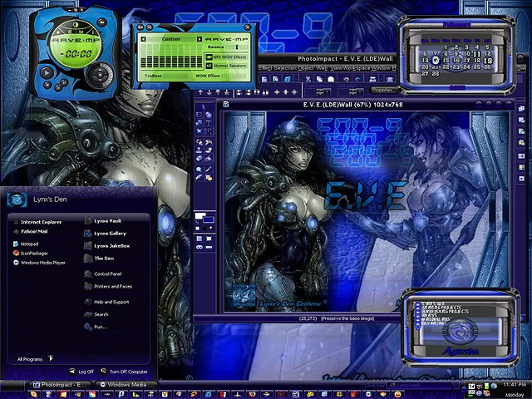Open Yahoo! Mail from Start menu
Viewport: 532px width, 399px height.
[30, 231]
